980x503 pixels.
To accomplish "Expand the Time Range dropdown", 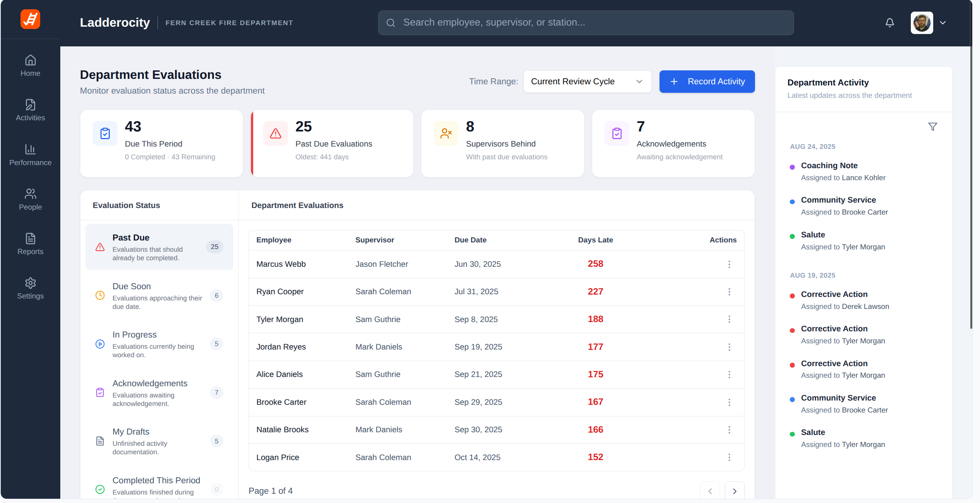I will pos(587,82).
